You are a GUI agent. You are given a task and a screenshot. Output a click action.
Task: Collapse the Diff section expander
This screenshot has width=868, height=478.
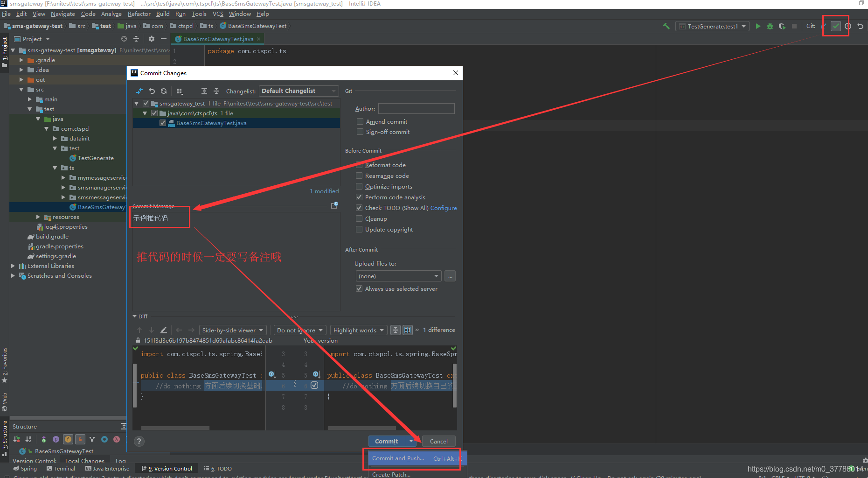point(135,316)
